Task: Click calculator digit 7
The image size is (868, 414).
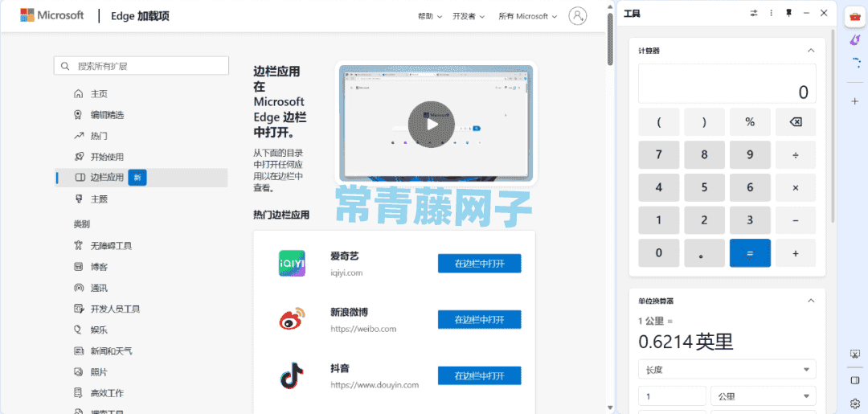Action: 659,155
